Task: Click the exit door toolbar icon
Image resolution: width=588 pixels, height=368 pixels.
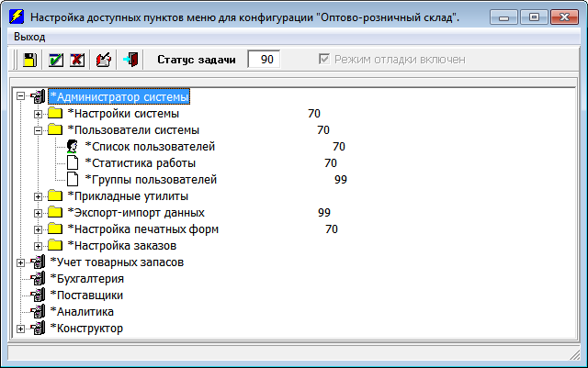Action: tap(130, 60)
